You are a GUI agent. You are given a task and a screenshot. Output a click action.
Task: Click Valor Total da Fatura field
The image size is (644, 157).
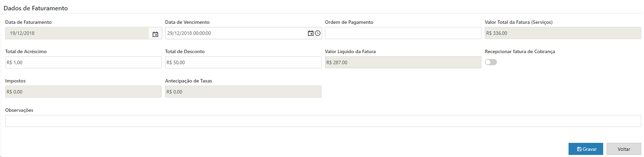click(x=563, y=33)
